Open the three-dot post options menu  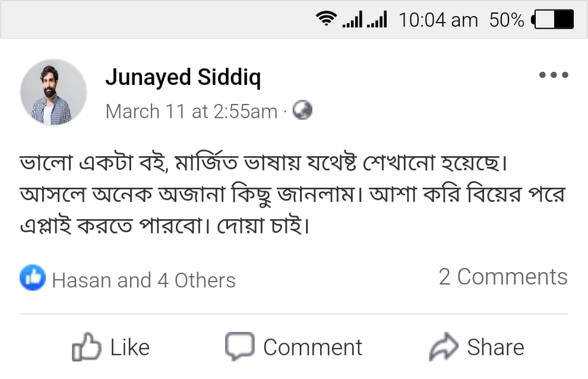554,75
